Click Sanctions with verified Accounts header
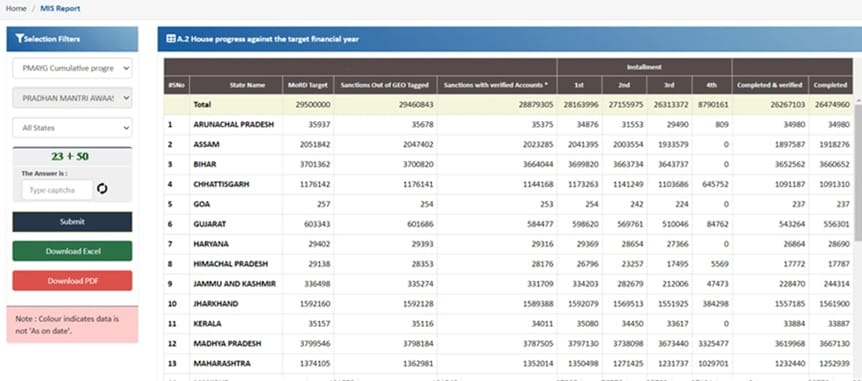This screenshot has height=381, width=862. (496, 85)
